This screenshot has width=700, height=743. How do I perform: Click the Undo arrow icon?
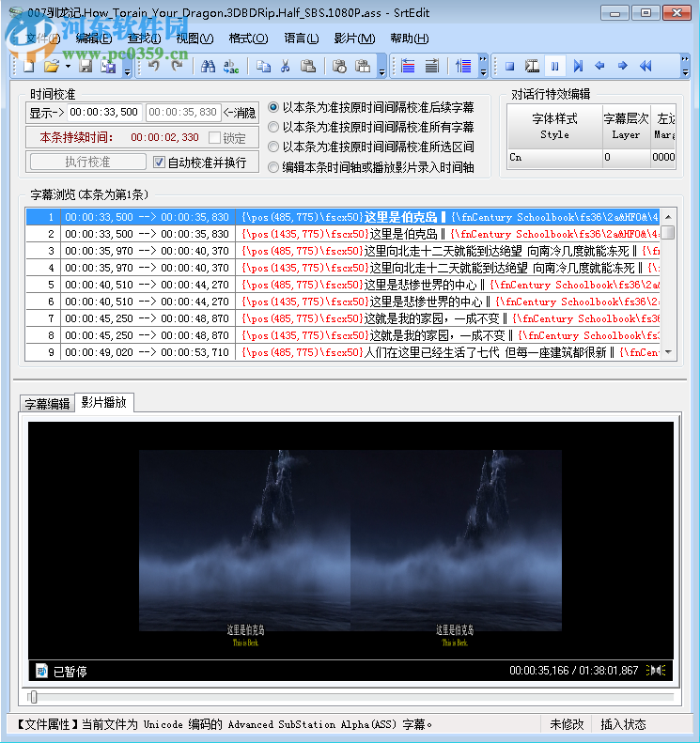point(153,66)
